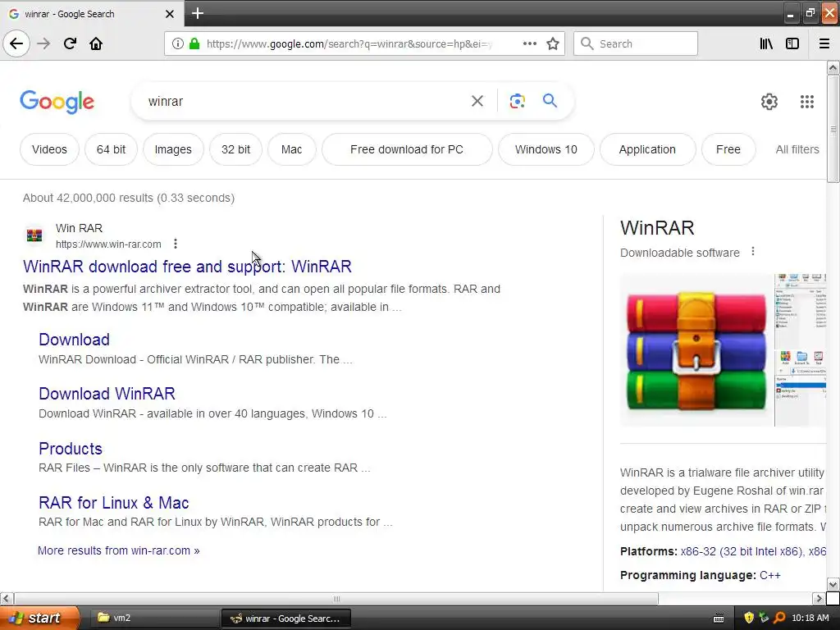Image resolution: width=840 pixels, height=630 pixels.
Task: Click the taskbar clock showing 10:18 AM
Action: (810, 618)
